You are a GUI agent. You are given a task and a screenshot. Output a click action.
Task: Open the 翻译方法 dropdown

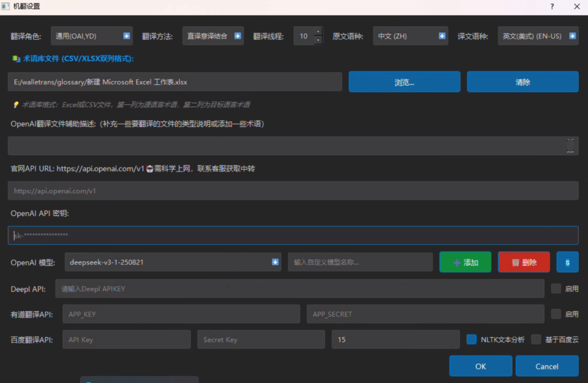coord(237,36)
